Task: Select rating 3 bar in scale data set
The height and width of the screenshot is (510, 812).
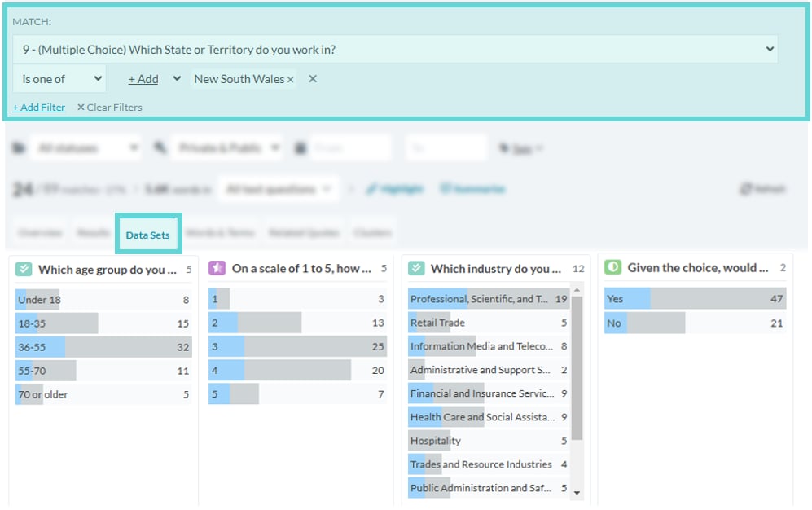Action: (x=298, y=346)
